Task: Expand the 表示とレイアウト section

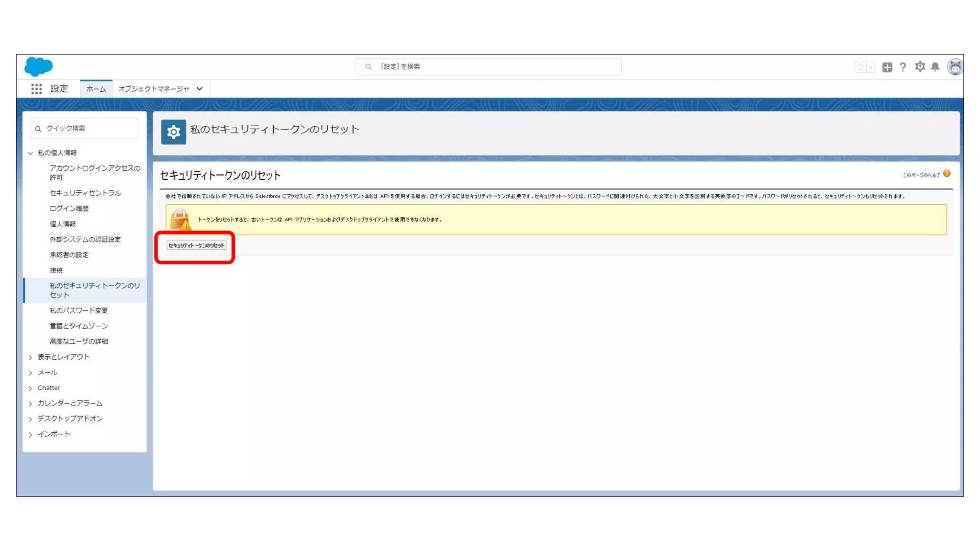Action: click(31, 357)
